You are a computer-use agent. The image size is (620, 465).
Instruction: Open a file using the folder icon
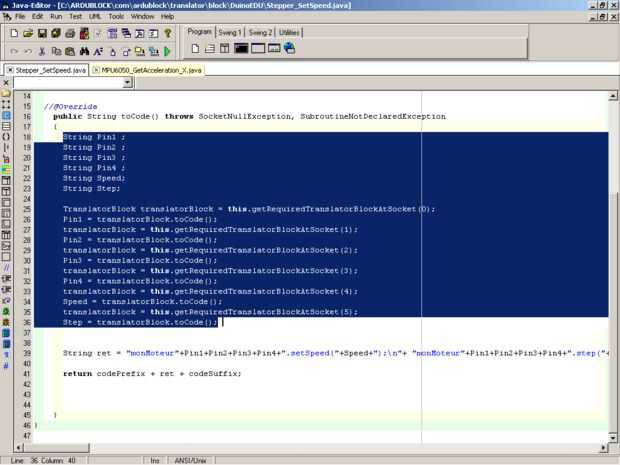tap(28, 34)
